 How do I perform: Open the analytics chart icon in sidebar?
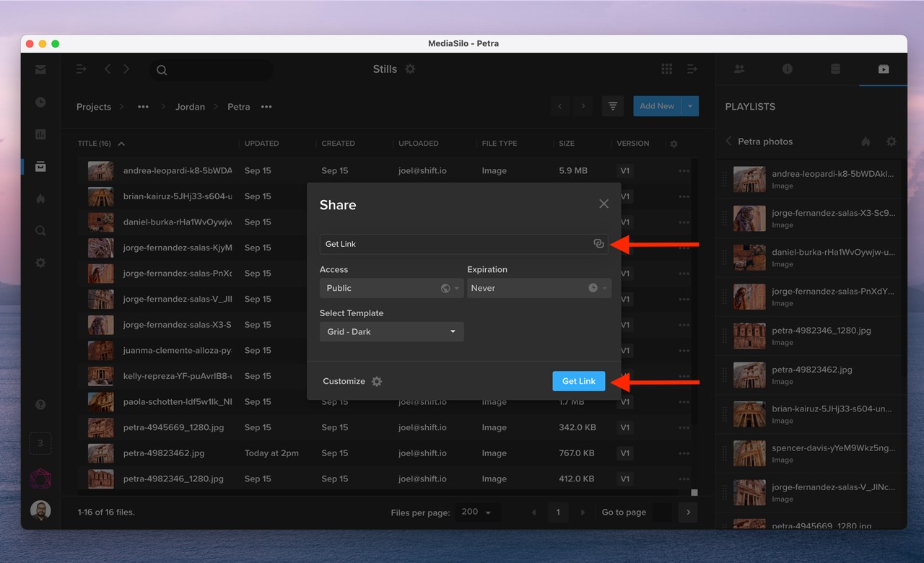point(40,134)
